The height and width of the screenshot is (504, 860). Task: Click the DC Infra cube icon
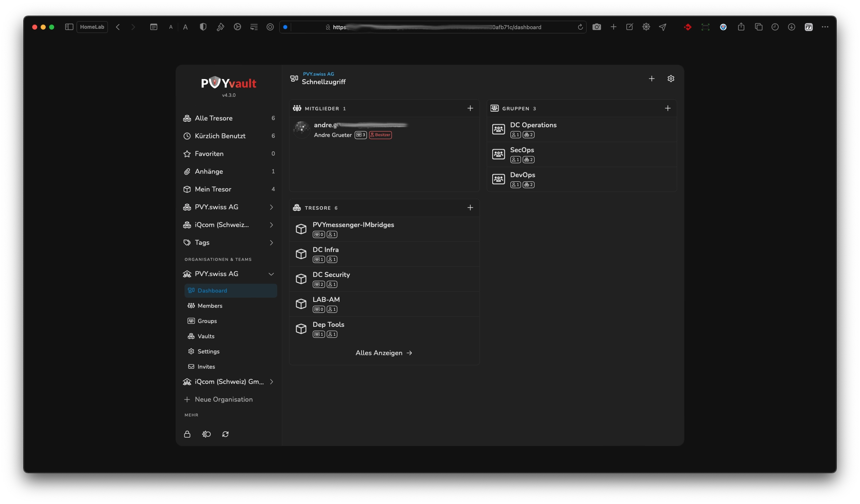[x=301, y=254]
